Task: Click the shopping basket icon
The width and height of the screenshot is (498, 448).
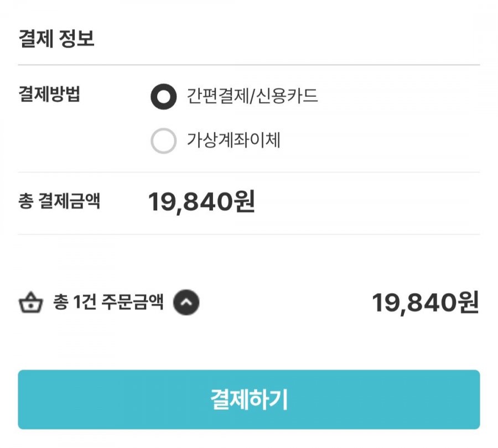Action: click(x=30, y=303)
